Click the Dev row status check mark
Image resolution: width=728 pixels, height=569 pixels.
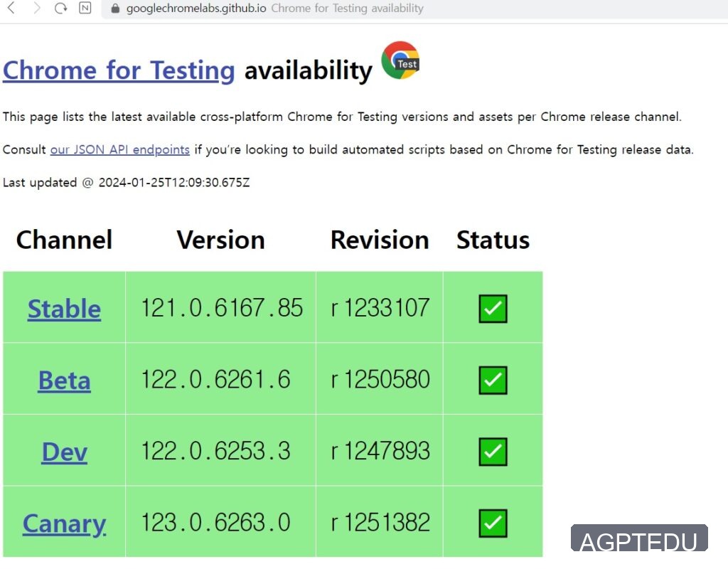point(493,452)
